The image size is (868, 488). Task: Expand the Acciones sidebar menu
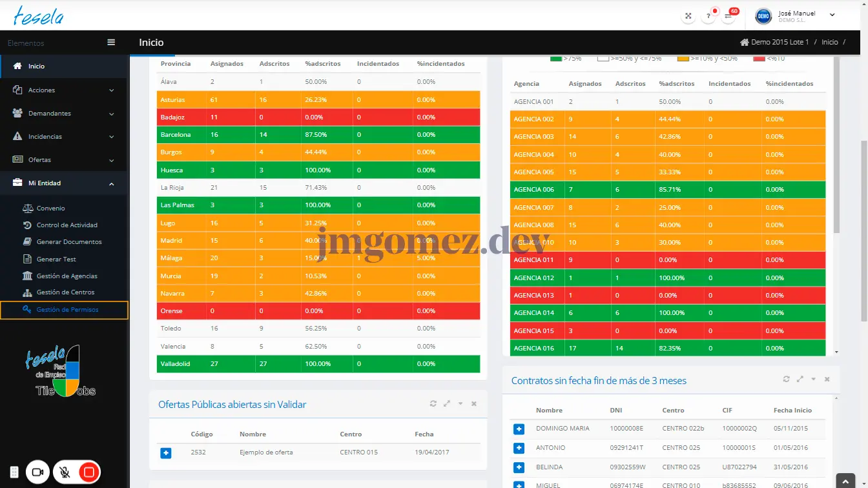(x=63, y=90)
